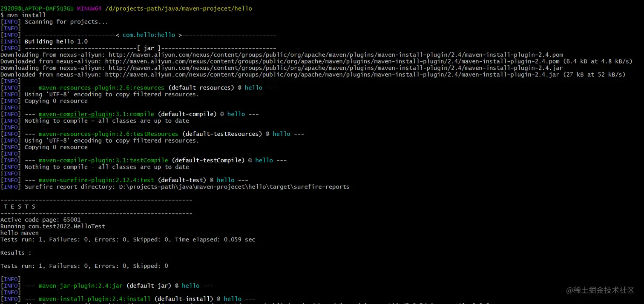
Task: Click the '(default-test)' execution id
Action: [182, 180]
